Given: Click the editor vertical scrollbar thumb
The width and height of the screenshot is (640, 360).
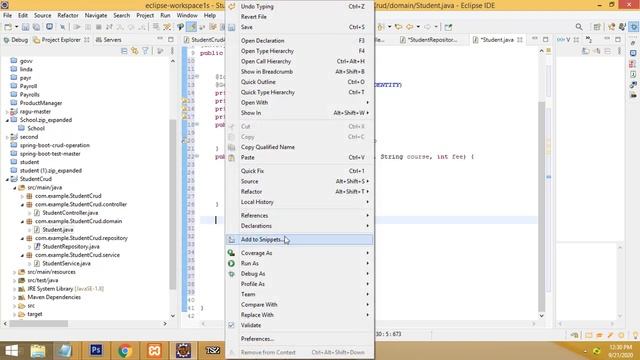Looking at the screenshot, I should 542,206.
